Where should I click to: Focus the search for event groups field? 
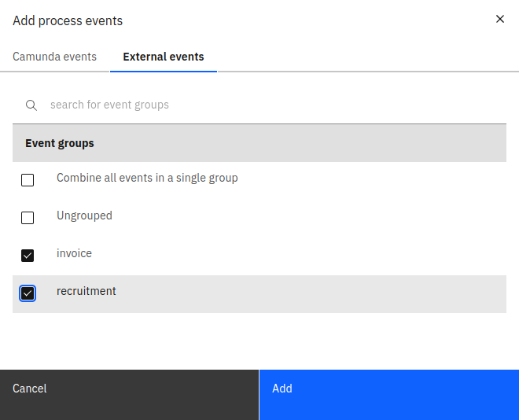pos(267,105)
